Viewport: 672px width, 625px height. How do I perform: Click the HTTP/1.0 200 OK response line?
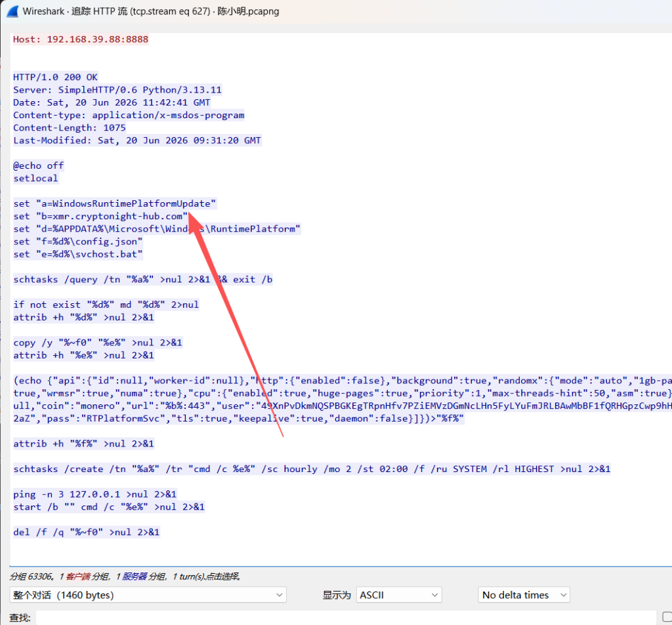55,77
